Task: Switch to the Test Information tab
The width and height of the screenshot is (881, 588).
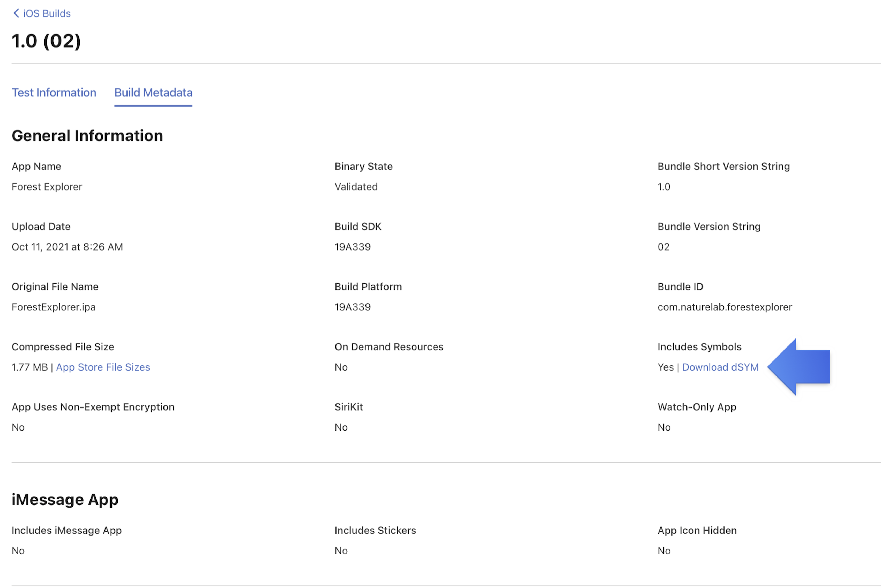Action: pos(54,93)
